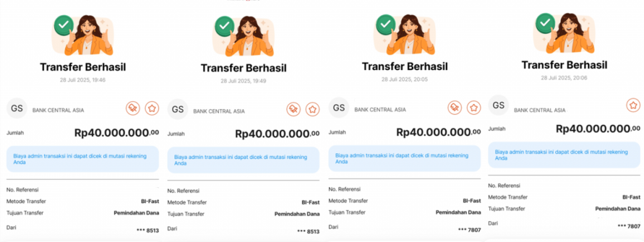The image size is (644, 242).
Task: Tap the pin icon on the 19:46 receipt
Action: pos(133,108)
